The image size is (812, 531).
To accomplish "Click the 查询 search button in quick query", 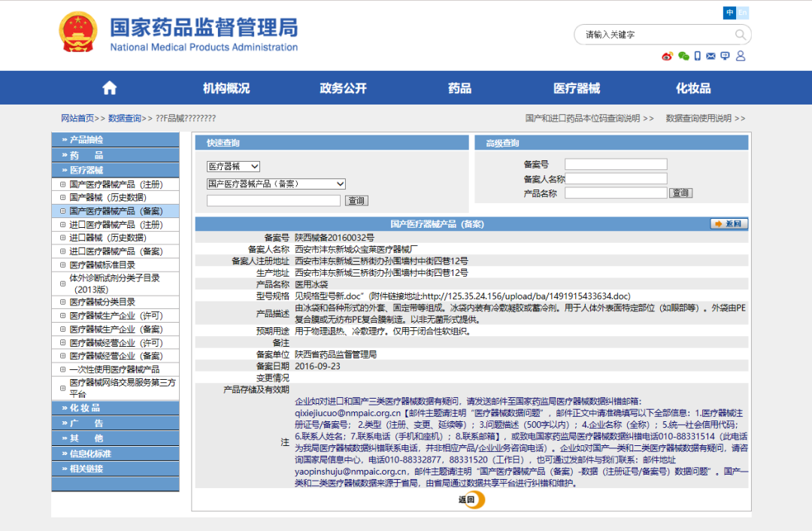I will coord(356,200).
